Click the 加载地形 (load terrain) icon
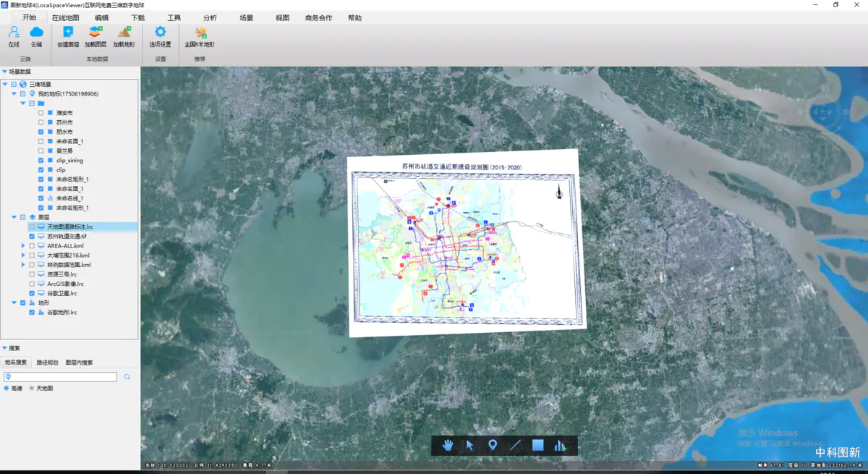 pyautogui.click(x=124, y=33)
